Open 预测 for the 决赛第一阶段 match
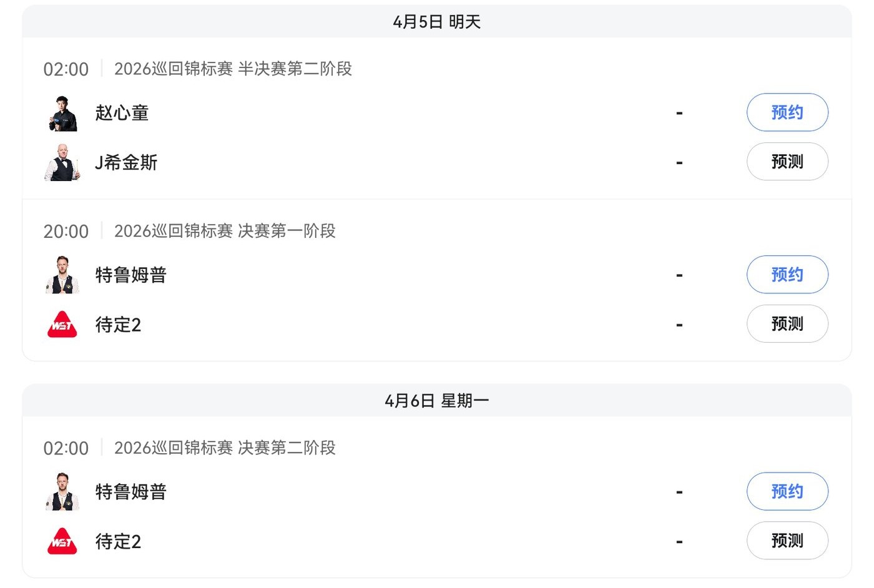 (x=787, y=324)
